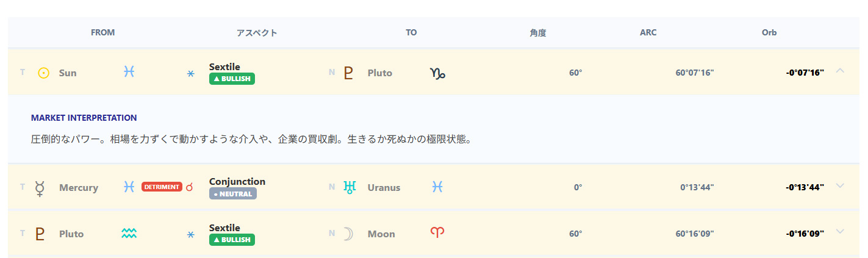
Task: Collapse the Sun sextile Pluto row
Action: pyautogui.click(x=840, y=71)
